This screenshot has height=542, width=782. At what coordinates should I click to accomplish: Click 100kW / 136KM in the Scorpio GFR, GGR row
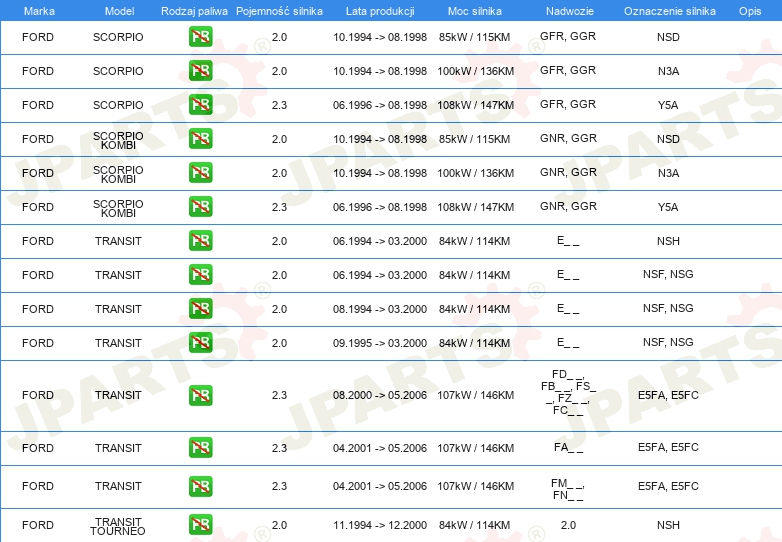tap(476, 71)
